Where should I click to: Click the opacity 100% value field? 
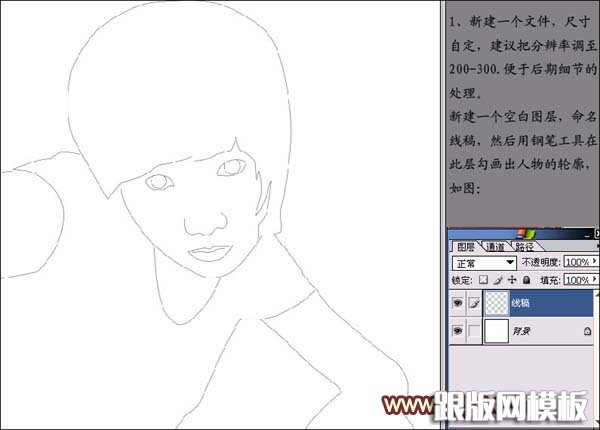pos(577,263)
